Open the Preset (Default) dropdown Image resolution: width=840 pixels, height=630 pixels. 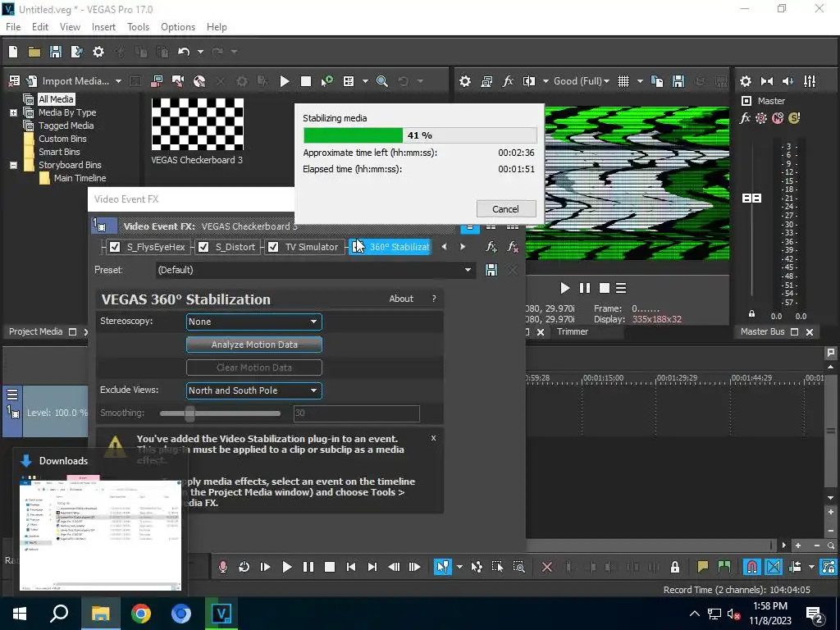[315, 270]
